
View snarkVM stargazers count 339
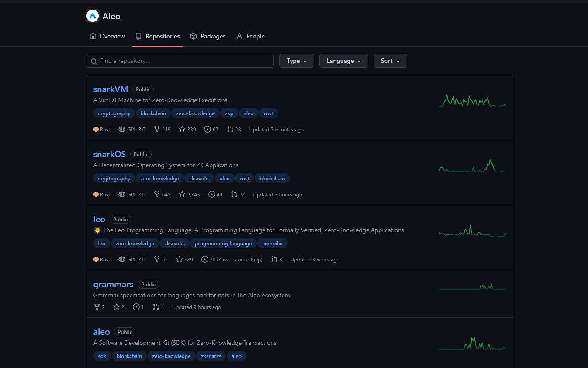click(187, 130)
